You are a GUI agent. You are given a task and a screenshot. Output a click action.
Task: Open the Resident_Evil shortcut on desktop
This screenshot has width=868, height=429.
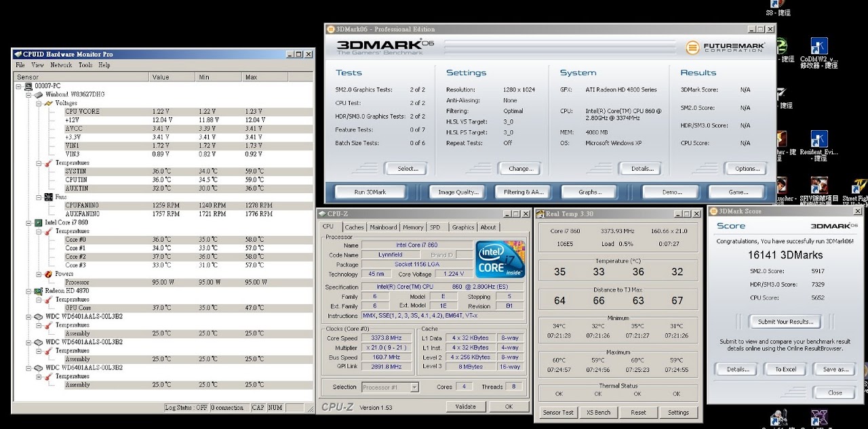point(818,140)
